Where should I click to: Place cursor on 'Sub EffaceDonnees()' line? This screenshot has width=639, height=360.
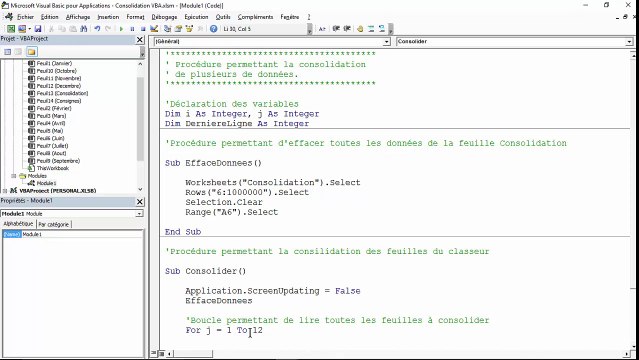tap(213, 163)
